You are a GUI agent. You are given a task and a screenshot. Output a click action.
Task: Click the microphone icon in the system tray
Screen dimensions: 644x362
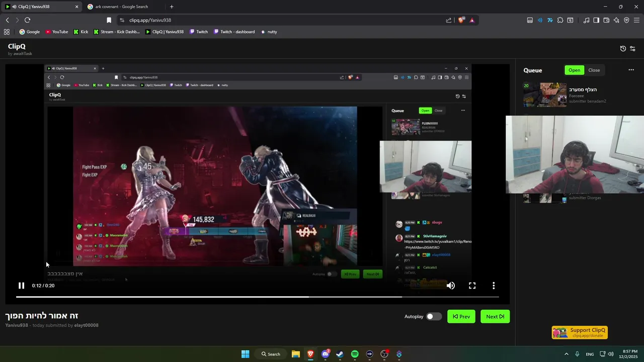[x=577, y=354]
